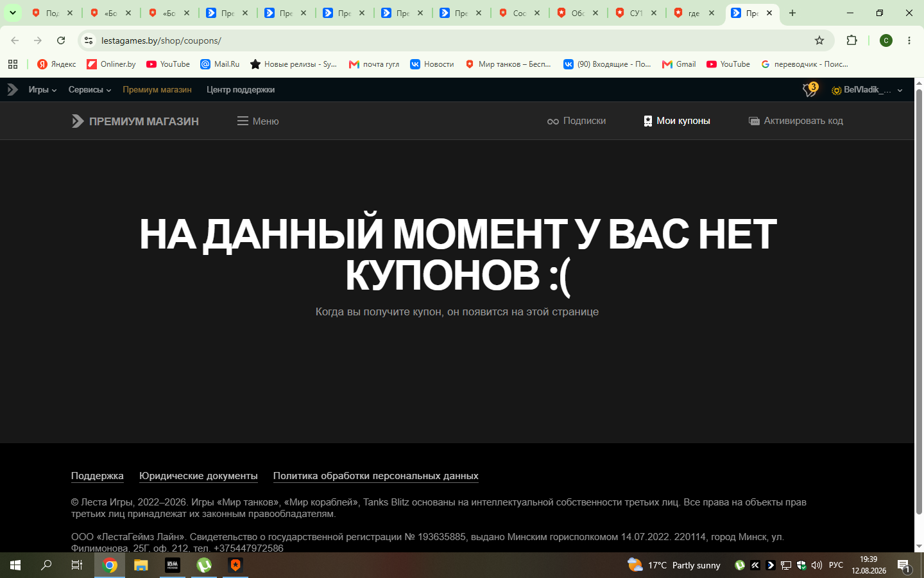Open the Windows notification center
924x578 pixels.
pos(904,565)
